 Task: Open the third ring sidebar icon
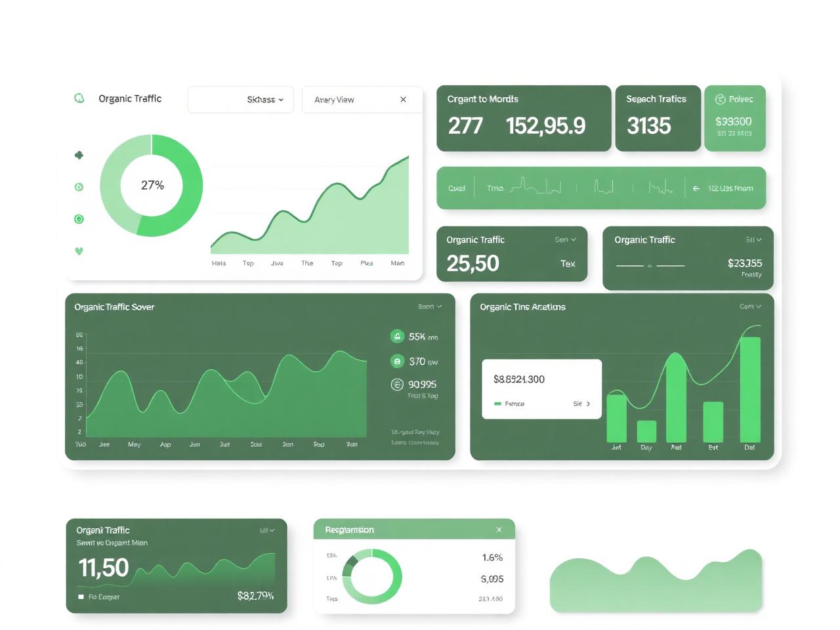(x=79, y=219)
